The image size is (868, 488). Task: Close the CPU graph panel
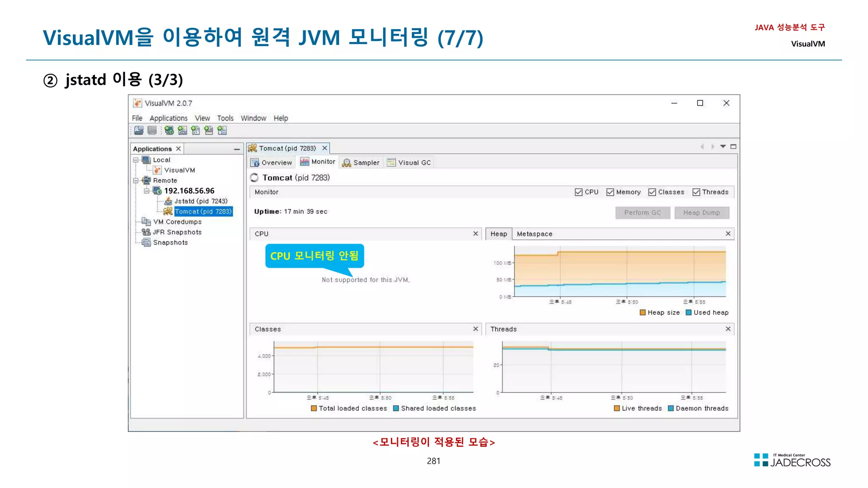pyautogui.click(x=476, y=233)
